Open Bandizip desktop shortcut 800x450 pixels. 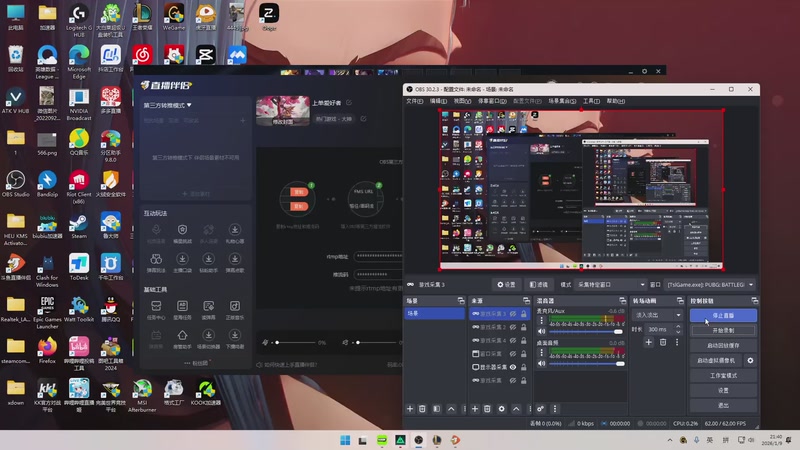(x=47, y=184)
